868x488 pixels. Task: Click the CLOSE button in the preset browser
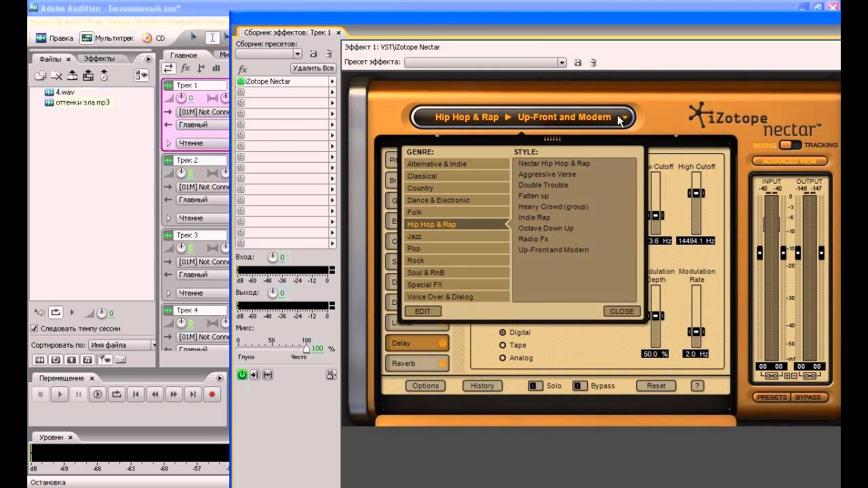pyautogui.click(x=621, y=311)
